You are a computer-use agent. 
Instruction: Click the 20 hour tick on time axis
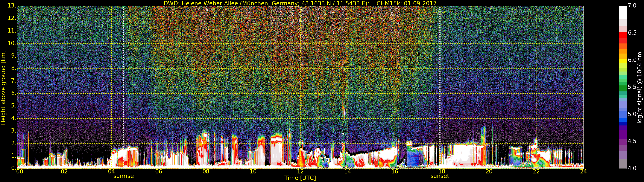click(489, 172)
